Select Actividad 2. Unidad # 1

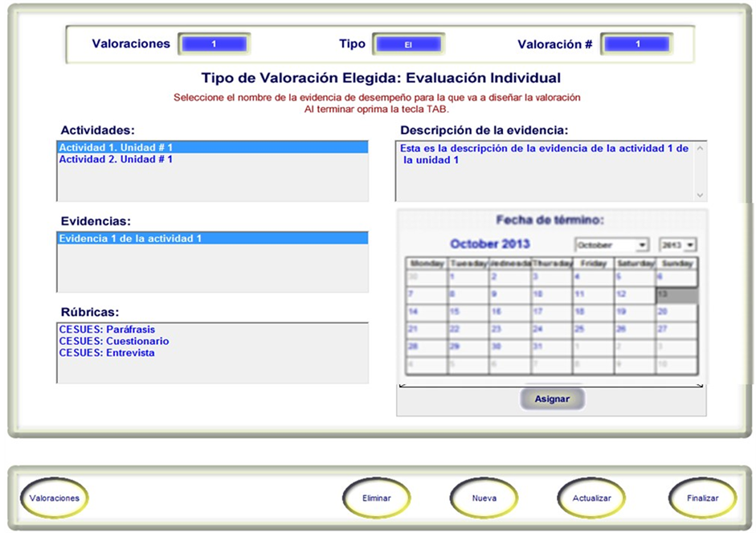click(116, 159)
